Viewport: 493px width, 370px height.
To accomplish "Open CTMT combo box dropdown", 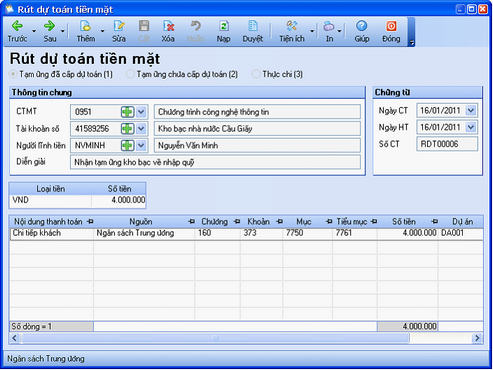I will click(x=141, y=112).
